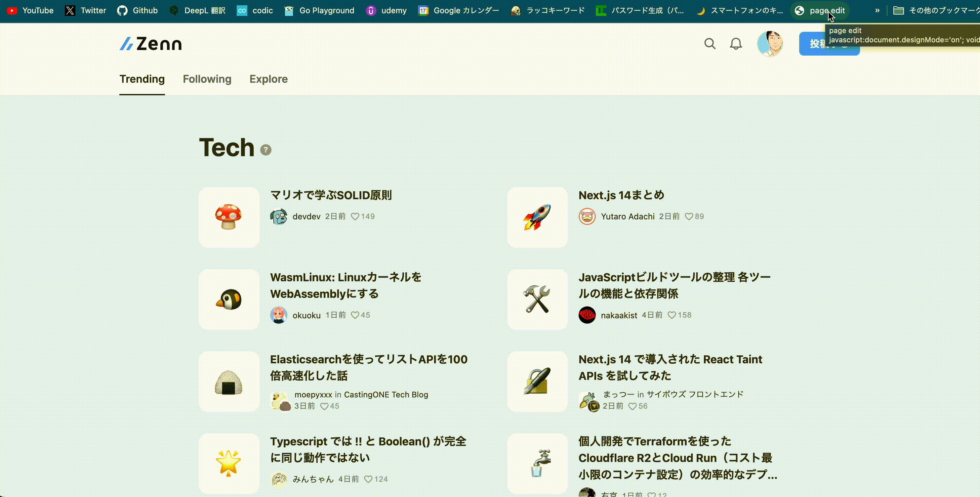Open the lock with pen thumbnail
The height and width of the screenshot is (497, 980).
tap(538, 382)
